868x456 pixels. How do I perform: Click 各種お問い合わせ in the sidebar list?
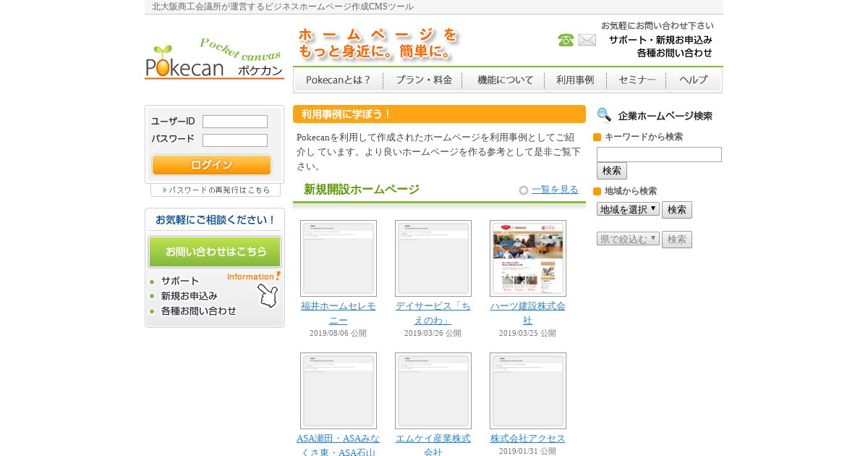tap(198, 311)
